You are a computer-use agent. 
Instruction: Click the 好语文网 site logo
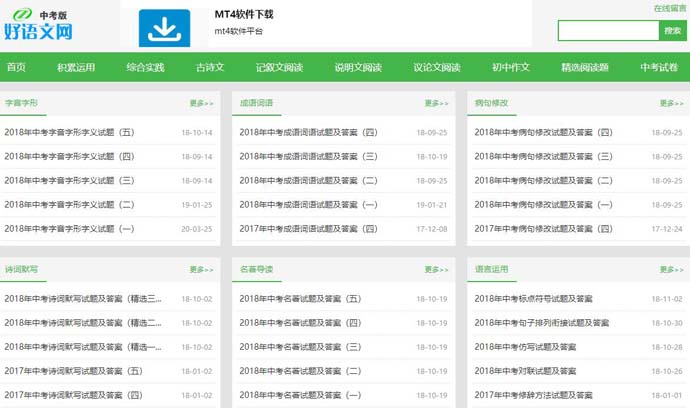coord(40,25)
